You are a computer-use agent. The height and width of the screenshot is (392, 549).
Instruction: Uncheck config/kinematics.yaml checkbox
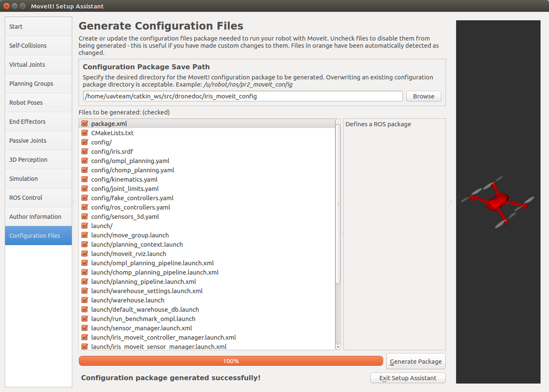point(84,180)
